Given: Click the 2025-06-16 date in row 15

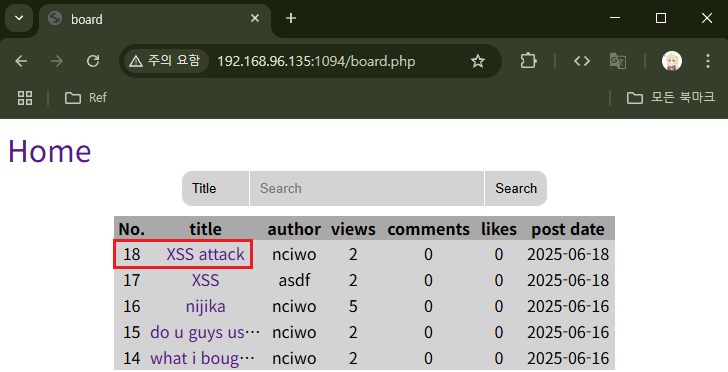Looking at the screenshot, I should pyautogui.click(x=568, y=333).
